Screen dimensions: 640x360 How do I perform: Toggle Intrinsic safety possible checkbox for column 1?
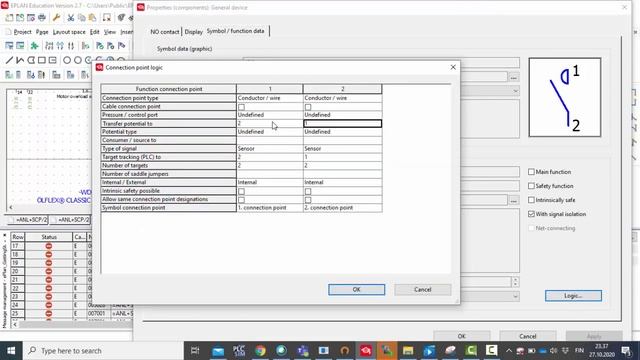click(x=242, y=191)
